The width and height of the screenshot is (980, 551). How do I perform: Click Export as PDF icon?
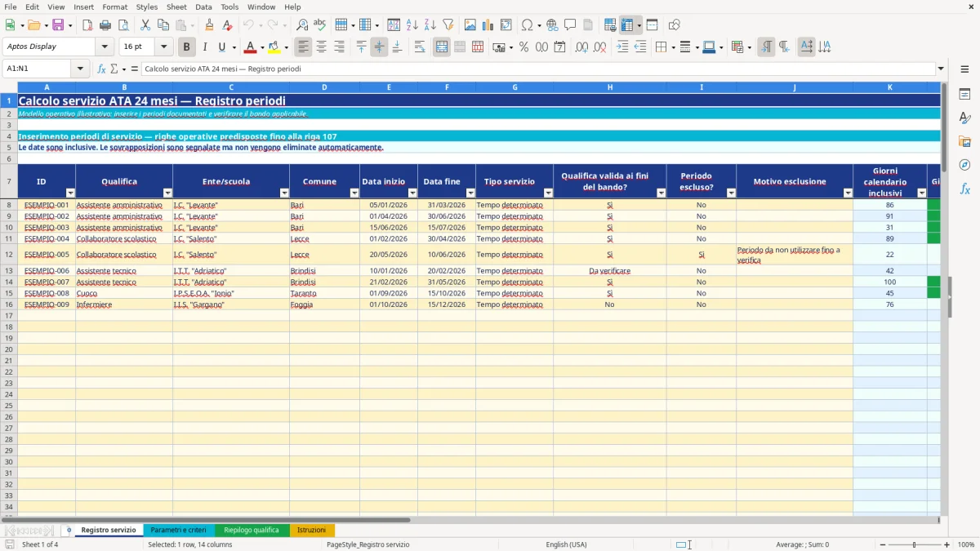click(87, 25)
